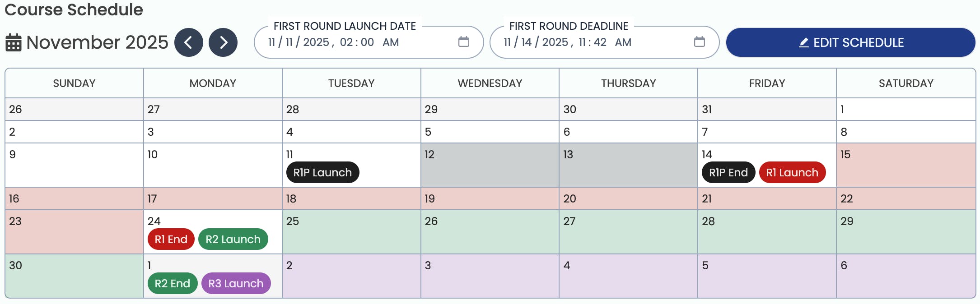Open the launch date calendar picker

tap(463, 42)
